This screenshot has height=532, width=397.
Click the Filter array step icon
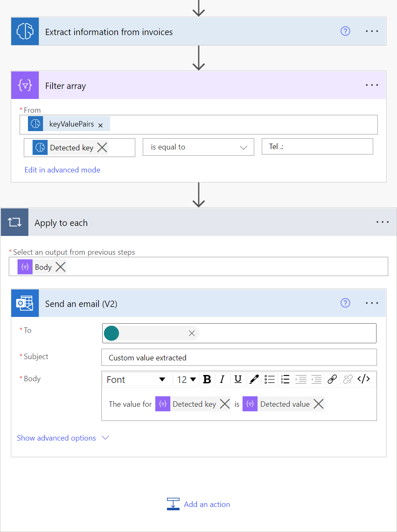coord(25,85)
